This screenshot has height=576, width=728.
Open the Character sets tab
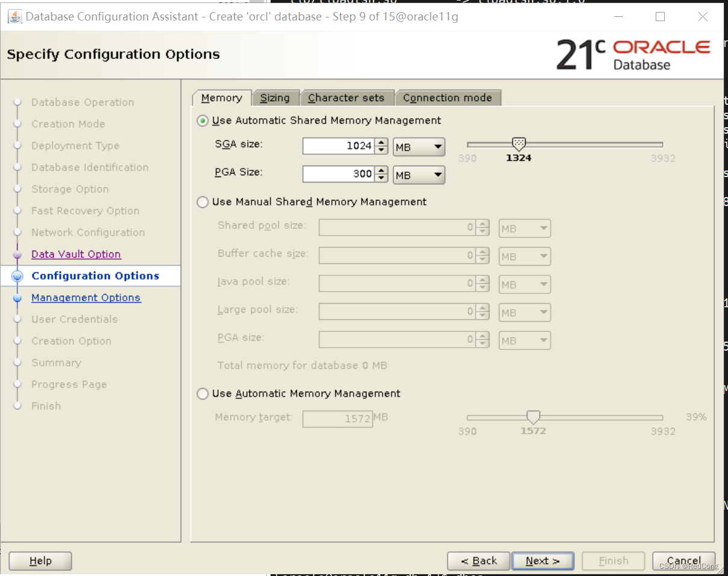[347, 98]
